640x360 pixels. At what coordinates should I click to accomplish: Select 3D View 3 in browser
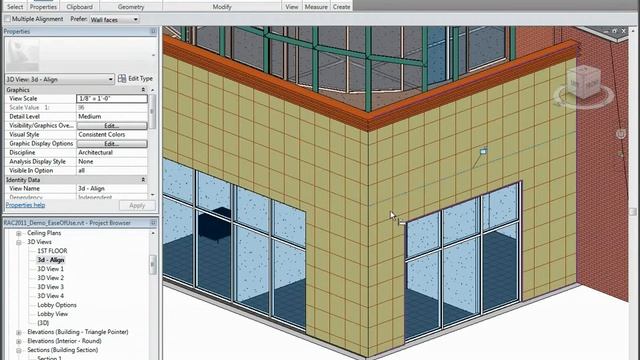pos(50,287)
